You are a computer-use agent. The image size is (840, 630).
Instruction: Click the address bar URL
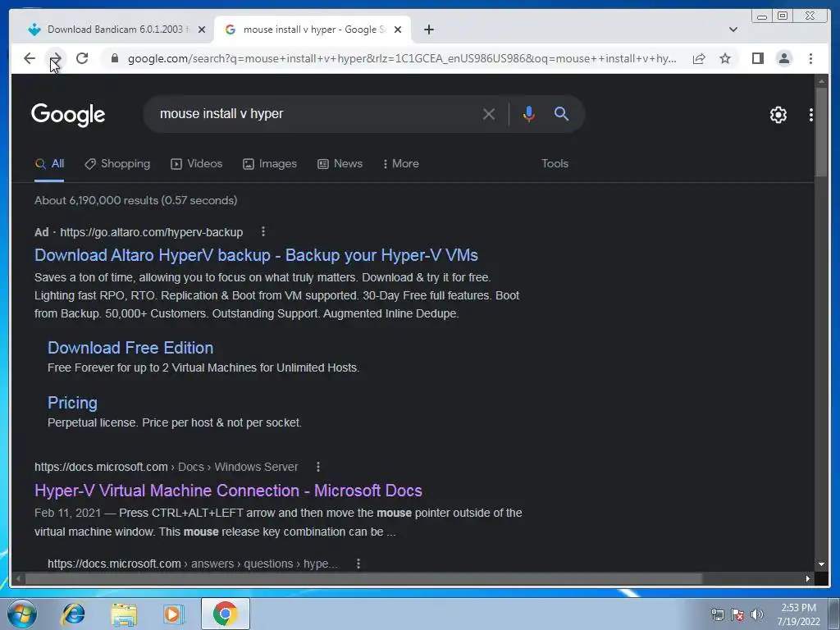[402, 58]
